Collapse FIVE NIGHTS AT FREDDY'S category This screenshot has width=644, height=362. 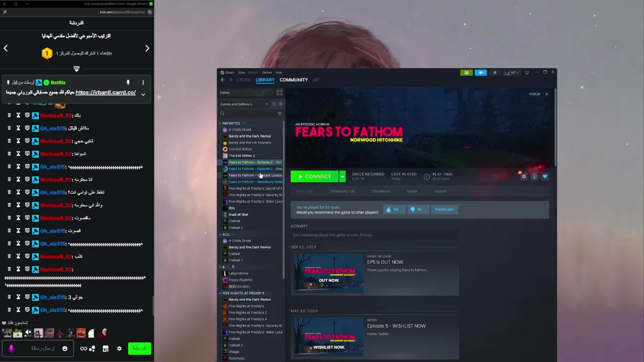[x=220, y=293]
